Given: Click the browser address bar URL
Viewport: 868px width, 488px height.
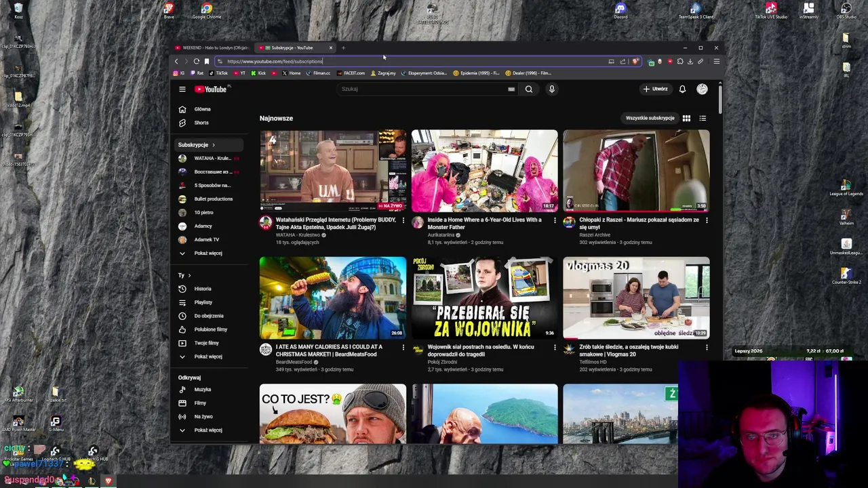Looking at the screenshot, I should tap(275, 61).
